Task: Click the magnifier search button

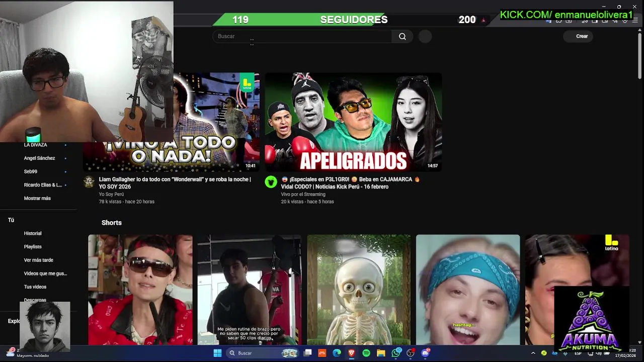Action: [x=402, y=36]
